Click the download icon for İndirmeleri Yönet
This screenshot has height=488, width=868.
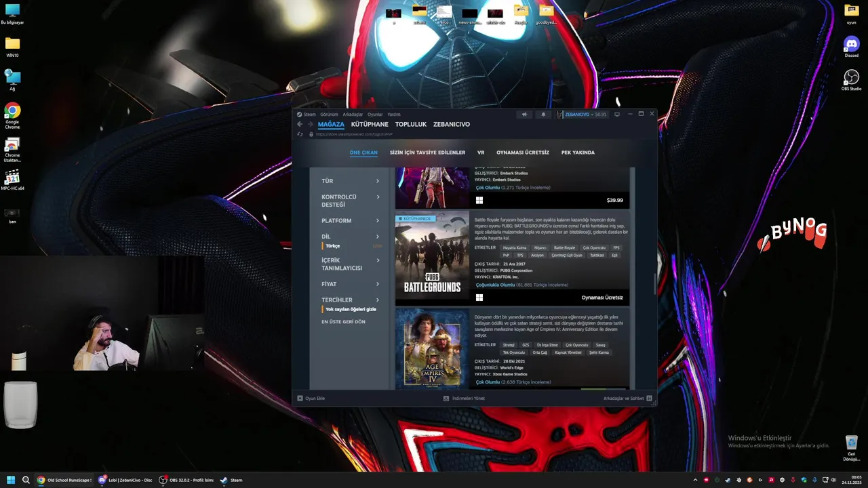point(446,399)
